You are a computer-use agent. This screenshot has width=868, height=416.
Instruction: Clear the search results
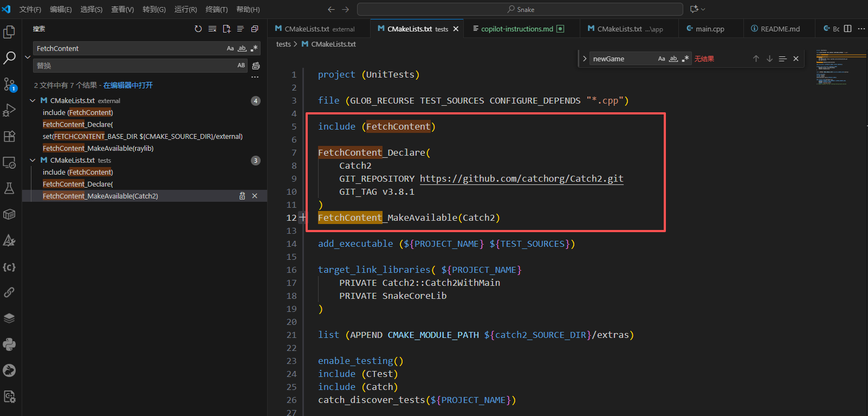tap(212, 29)
